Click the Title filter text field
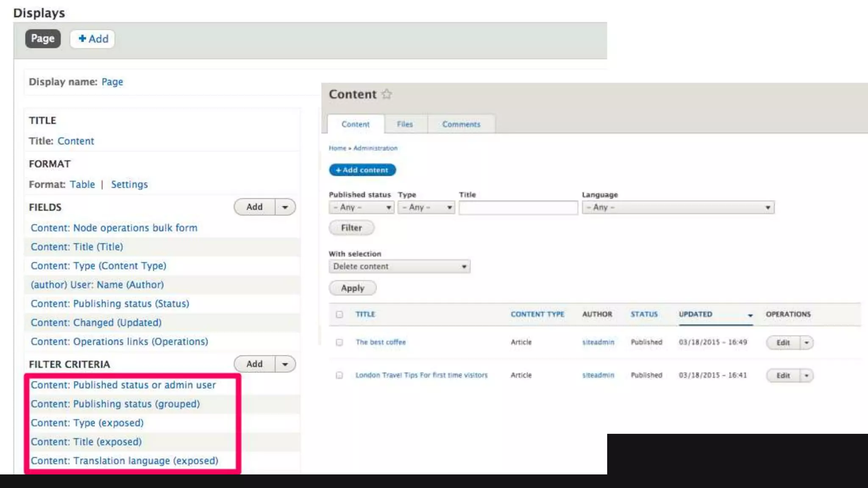Viewport: 868px width, 488px height. [x=518, y=208]
